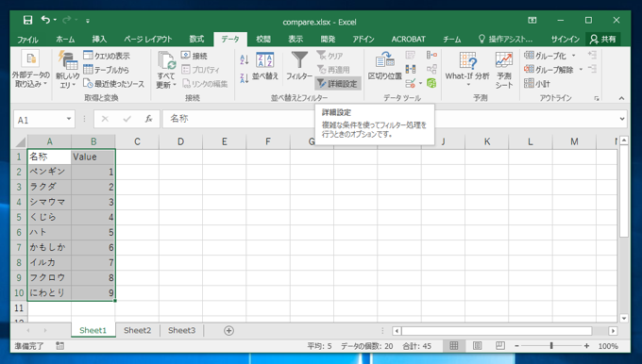Open the 並べ替え sort dialog
The image size is (642, 364).
click(x=265, y=65)
